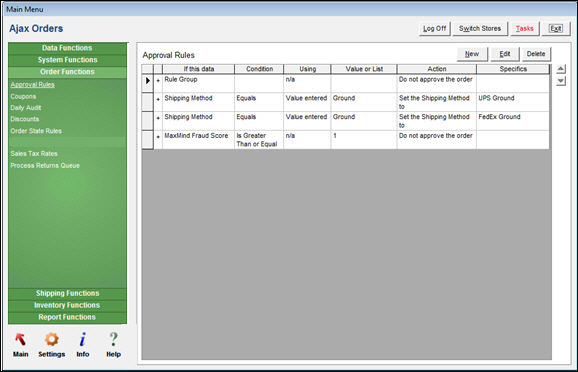Click the Delete button
Image resolution: width=578 pixels, height=372 pixels.
point(536,54)
